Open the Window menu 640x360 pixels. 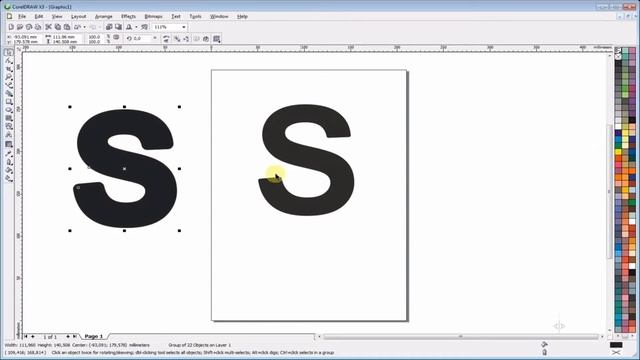(x=219, y=16)
